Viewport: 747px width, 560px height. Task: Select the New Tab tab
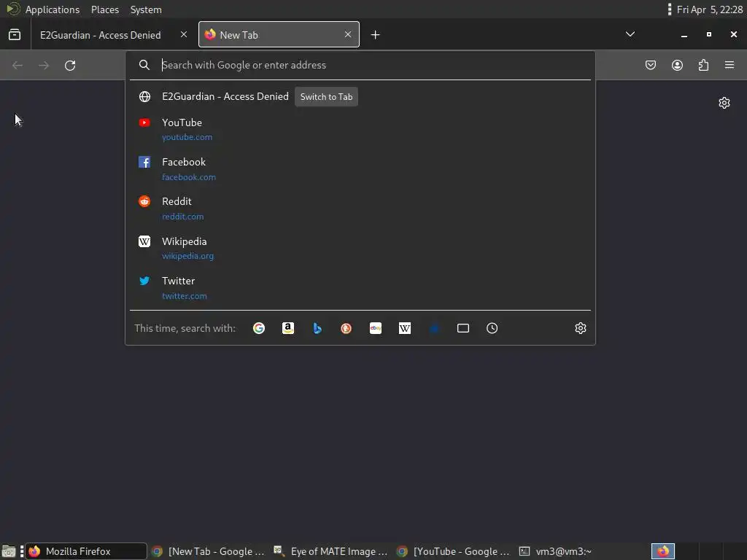pos(279,34)
